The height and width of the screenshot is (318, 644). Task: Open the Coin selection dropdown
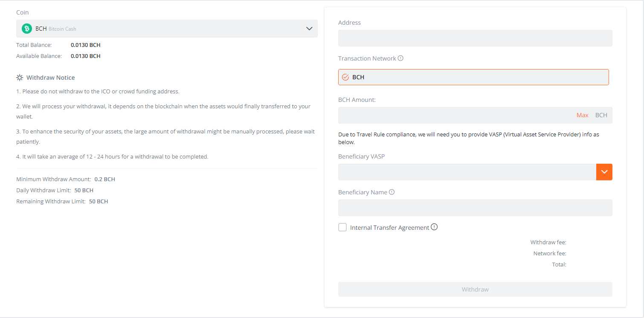click(167, 29)
